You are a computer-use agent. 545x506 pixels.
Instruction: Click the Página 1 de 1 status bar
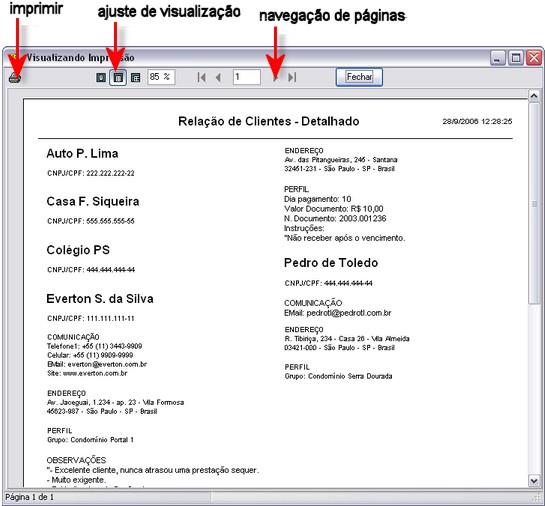point(30,497)
